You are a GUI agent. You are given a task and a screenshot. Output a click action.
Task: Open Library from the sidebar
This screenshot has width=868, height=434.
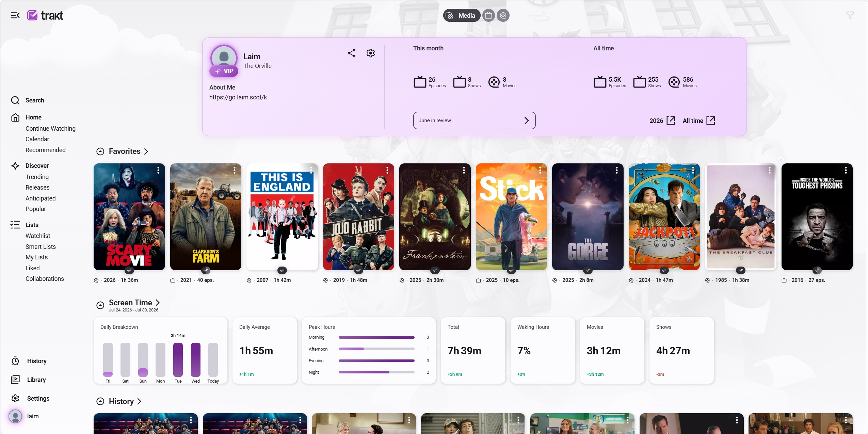click(36, 380)
